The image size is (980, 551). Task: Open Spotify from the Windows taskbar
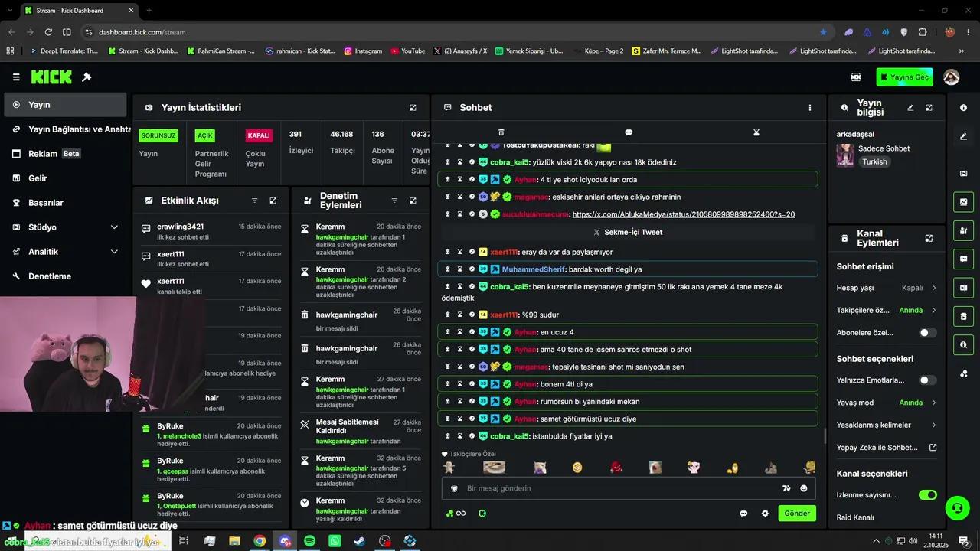[309, 541]
